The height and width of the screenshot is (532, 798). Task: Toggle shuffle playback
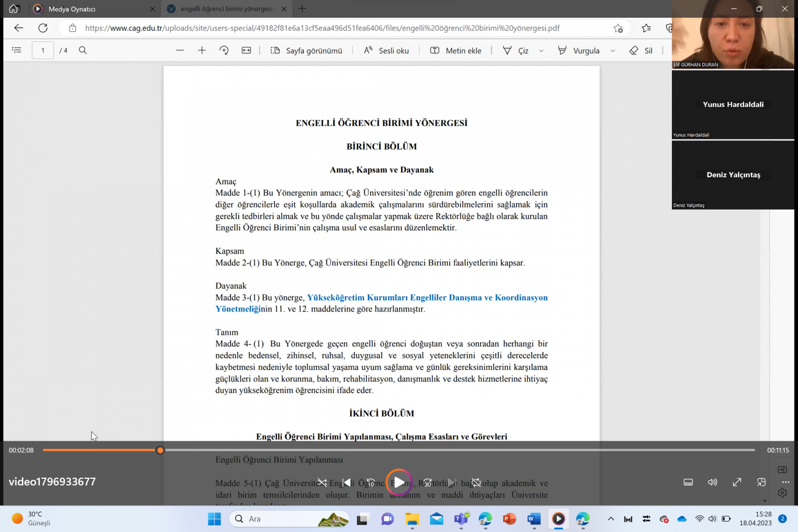coord(322,482)
